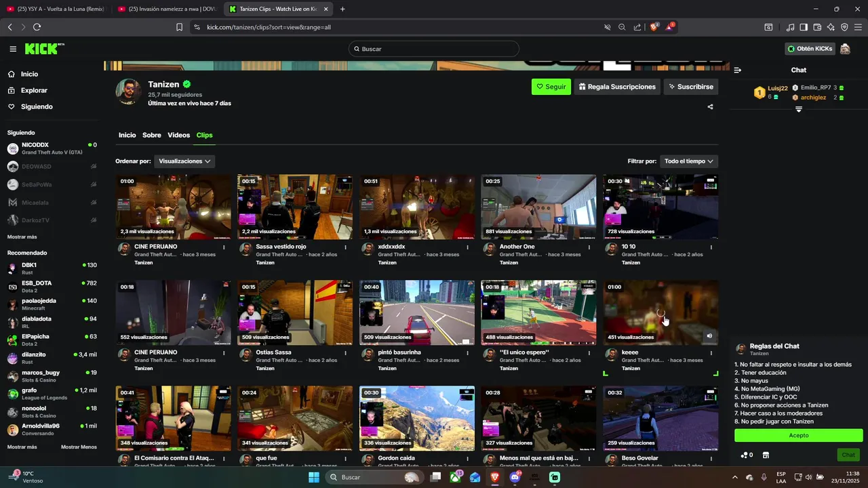
Task: Open Brave playlist music note icon
Action: [x=790, y=27]
